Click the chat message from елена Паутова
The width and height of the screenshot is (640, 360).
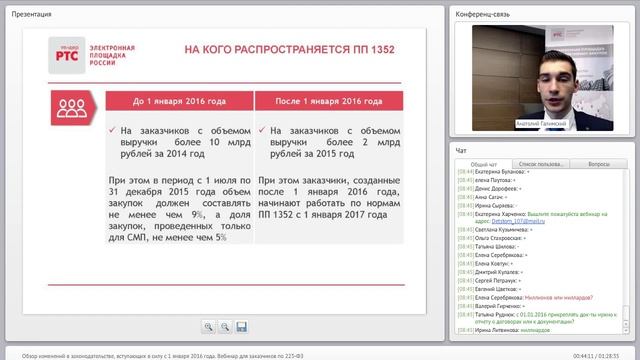pos(487,180)
